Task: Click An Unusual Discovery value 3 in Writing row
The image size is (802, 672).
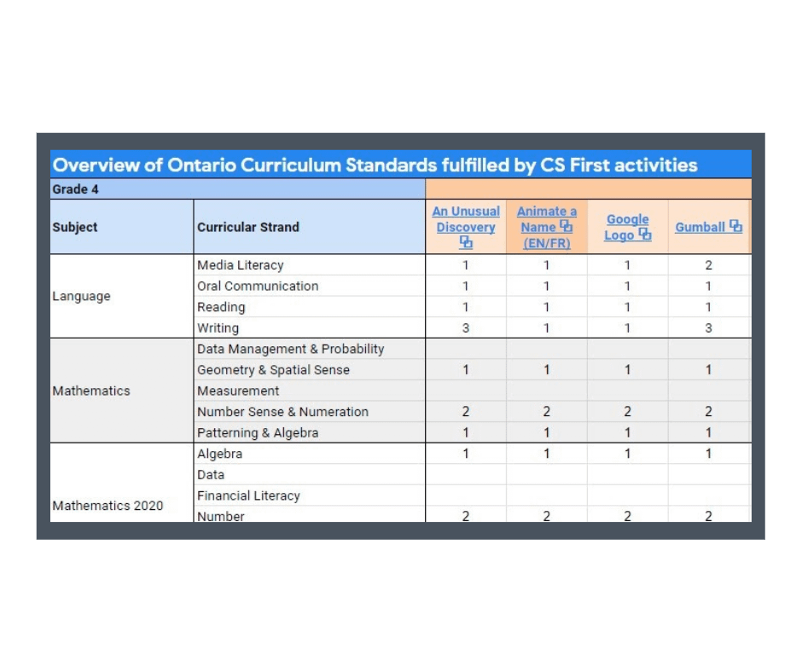Action: click(466, 327)
